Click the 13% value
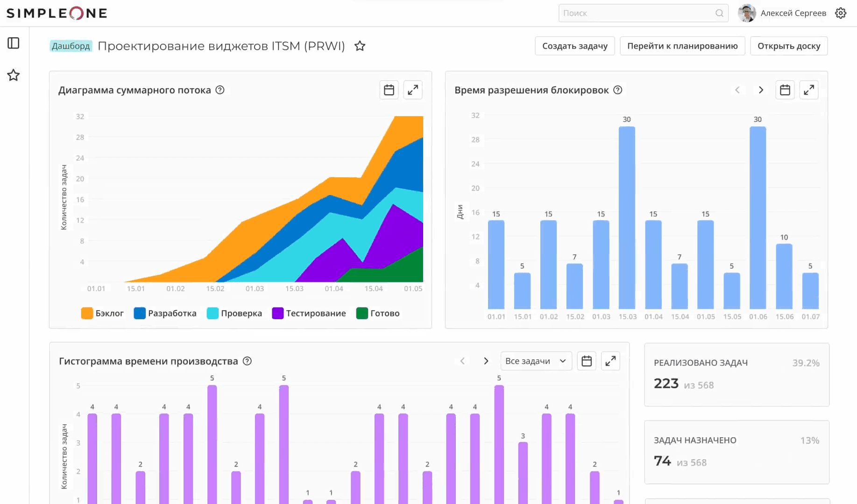Viewport: 857px width, 504px height. [x=810, y=441]
